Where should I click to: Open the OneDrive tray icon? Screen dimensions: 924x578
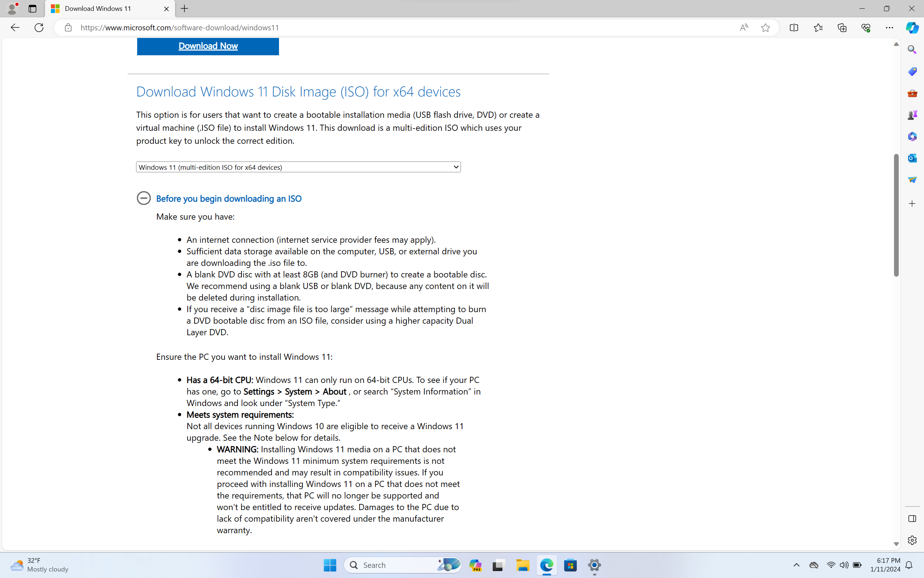click(x=814, y=565)
